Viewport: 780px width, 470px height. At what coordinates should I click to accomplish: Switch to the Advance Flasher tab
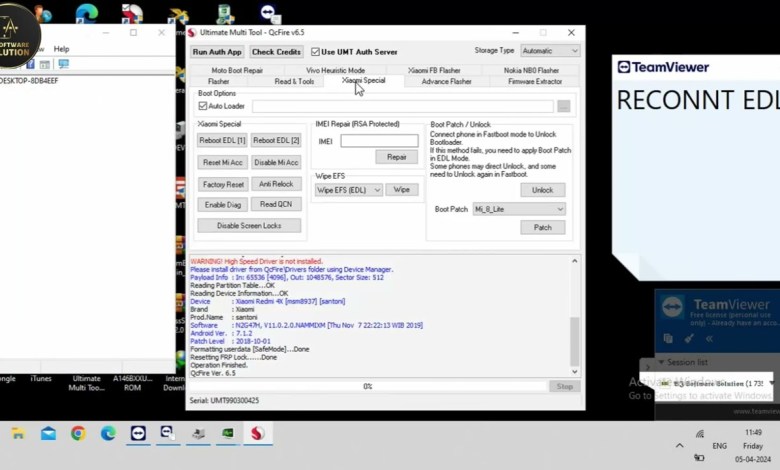click(446, 81)
